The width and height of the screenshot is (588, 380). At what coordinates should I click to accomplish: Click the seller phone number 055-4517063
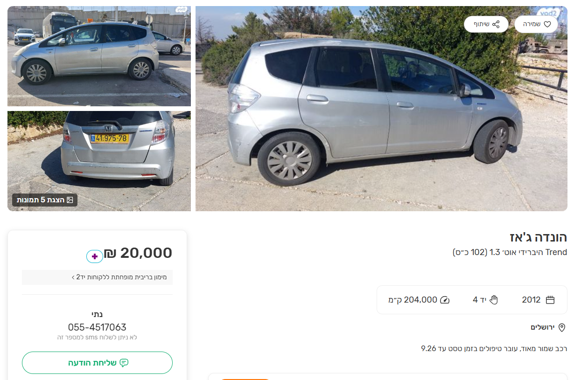[97, 327]
